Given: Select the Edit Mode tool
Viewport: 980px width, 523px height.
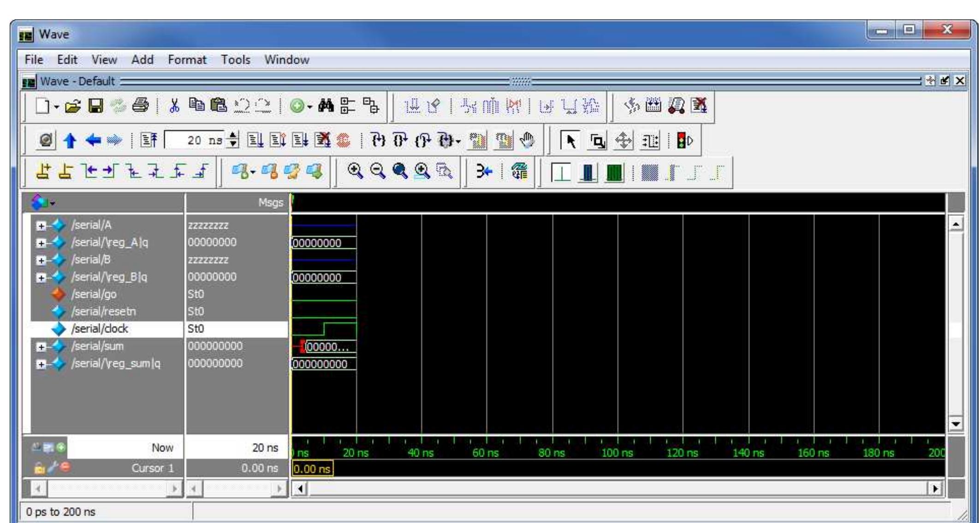Looking at the screenshot, I should click(x=650, y=141).
